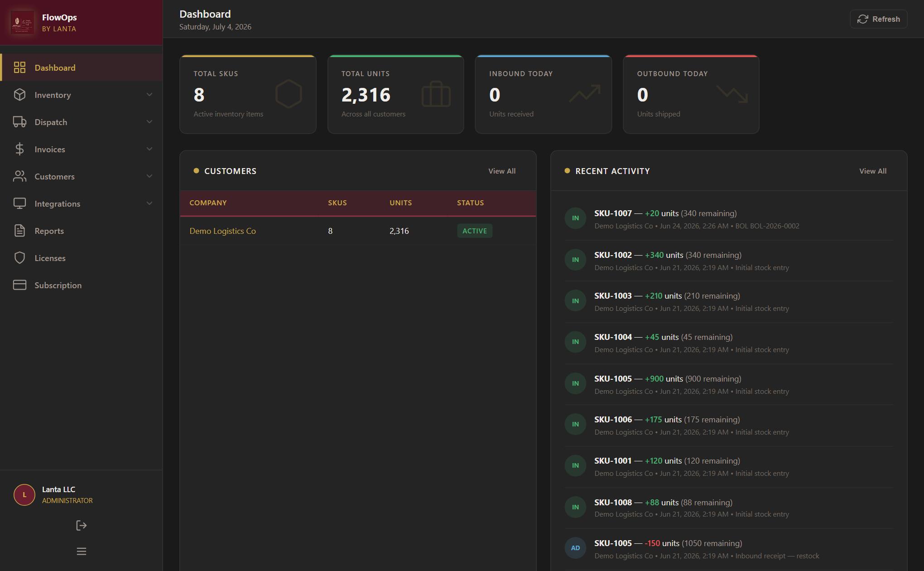The height and width of the screenshot is (571, 924).
Task: Expand the Invoices menu chevron
Action: point(149,149)
